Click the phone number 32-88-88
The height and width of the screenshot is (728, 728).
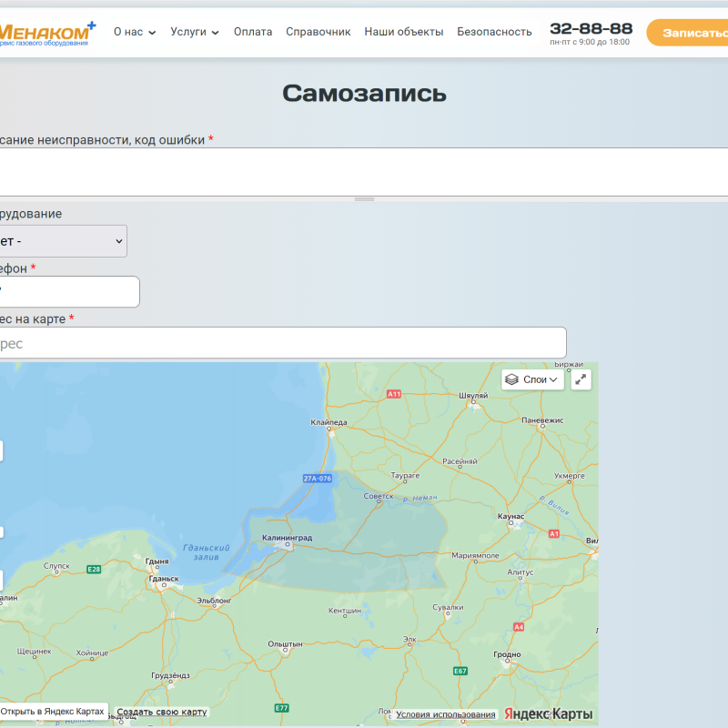click(591, 28)
